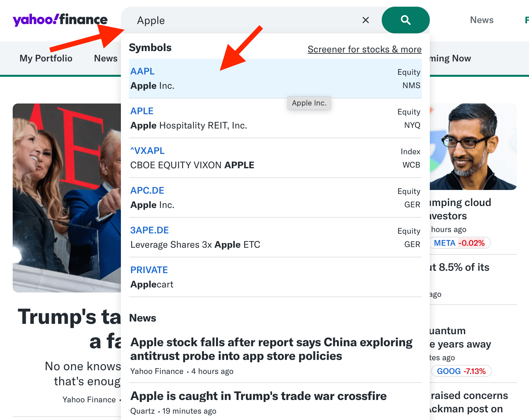Open the 'ming Now' navigation tab
The width and height of the screenshot is (529, 420).
tap(450, 58)
